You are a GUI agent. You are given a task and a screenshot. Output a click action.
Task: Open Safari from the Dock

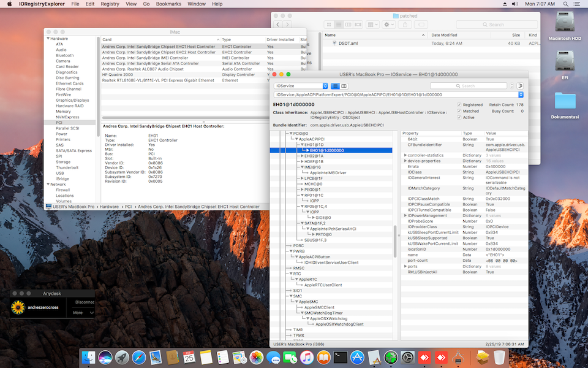pos(139,358)
